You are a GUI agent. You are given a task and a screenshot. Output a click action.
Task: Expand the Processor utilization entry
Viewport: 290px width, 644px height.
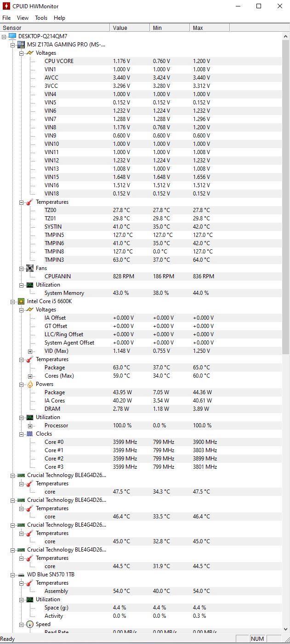(30, 425)
